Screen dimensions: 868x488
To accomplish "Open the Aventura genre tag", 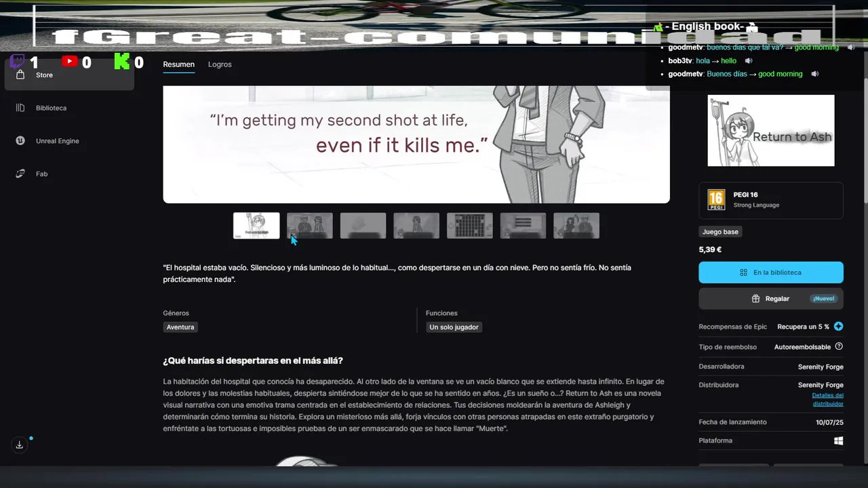I will [180, 327].
